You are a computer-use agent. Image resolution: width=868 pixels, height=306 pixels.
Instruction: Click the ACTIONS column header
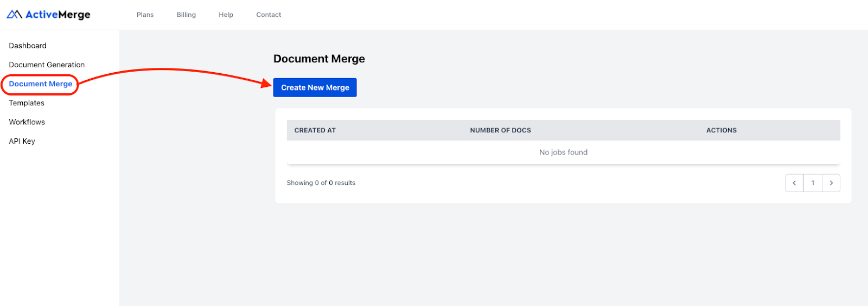tap(721, 130)
